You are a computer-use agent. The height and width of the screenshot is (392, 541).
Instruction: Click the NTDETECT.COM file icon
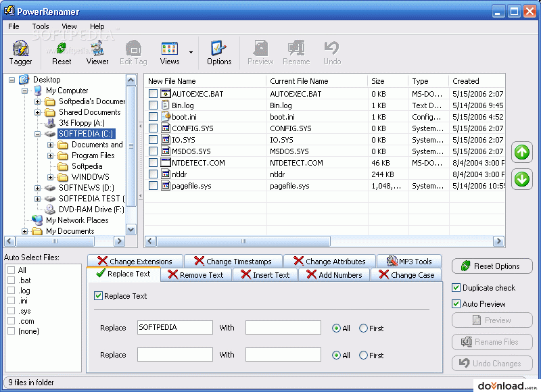click(166, 162)
